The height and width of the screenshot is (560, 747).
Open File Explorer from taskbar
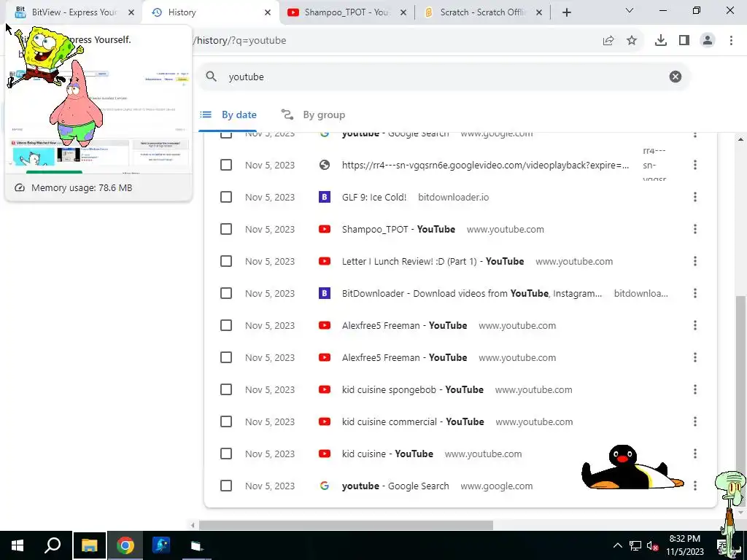[89, 545]
